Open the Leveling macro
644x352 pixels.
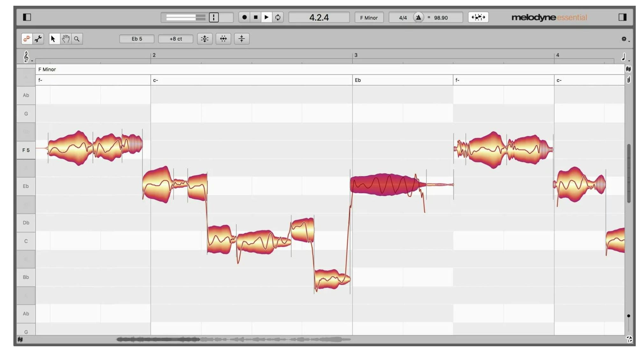242,39
